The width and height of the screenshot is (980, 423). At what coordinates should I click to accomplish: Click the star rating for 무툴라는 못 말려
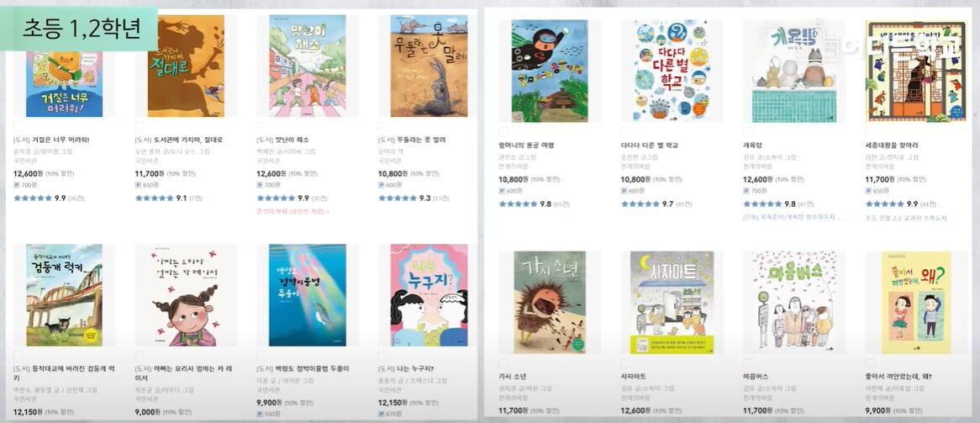(398, 198)
